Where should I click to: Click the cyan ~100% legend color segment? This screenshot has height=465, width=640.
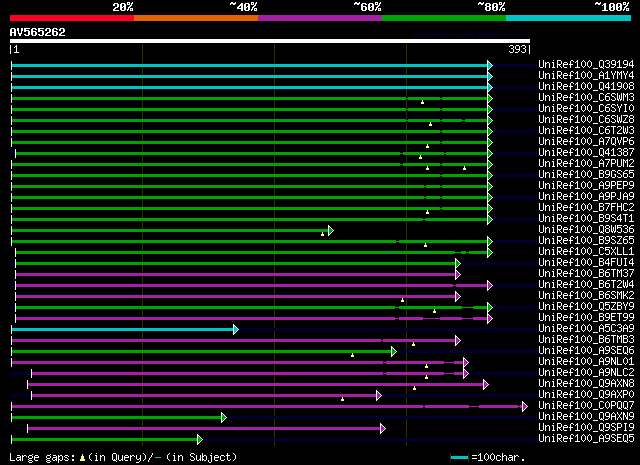point(569,18)
